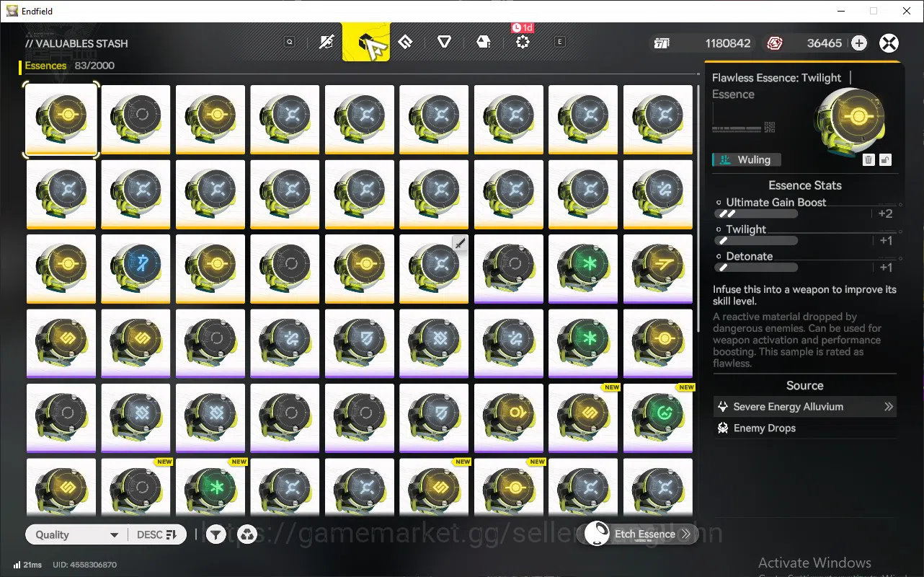Open the tab with the 1d timer badge
Image resolution: width=924 pixels, height=577 pixels.
[523, 40]
